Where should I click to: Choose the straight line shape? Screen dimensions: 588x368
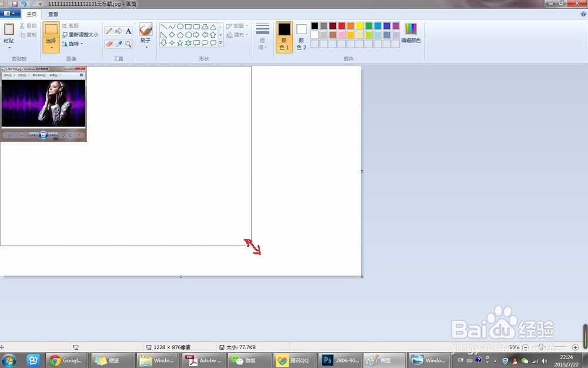click(x=164, y=26)
